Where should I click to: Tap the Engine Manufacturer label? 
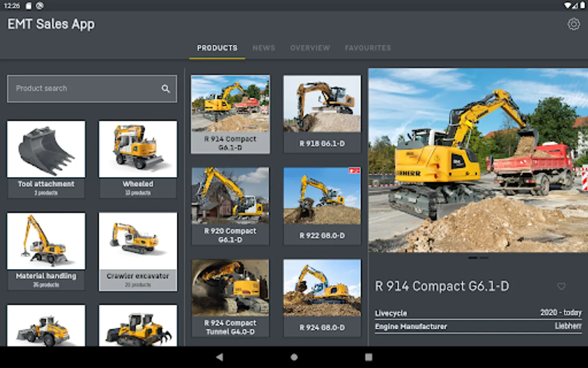(411, 326)
